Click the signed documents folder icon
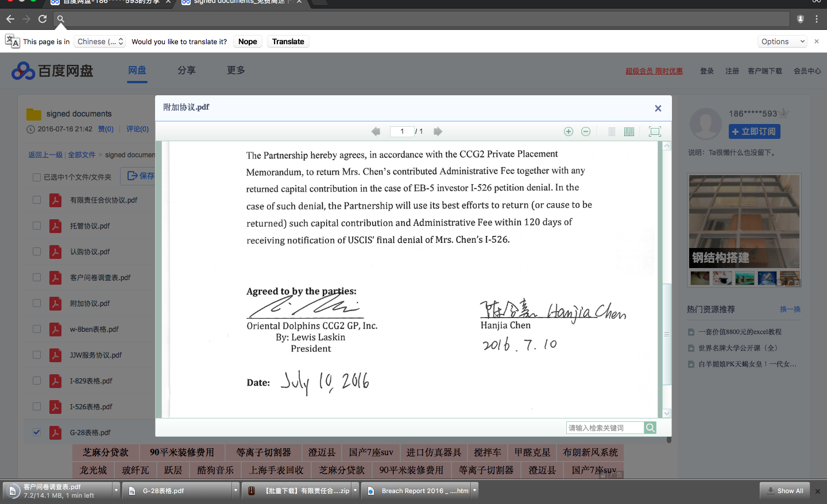Image resolution: width=827 pixels, height=504 pixels. [34, 114]
